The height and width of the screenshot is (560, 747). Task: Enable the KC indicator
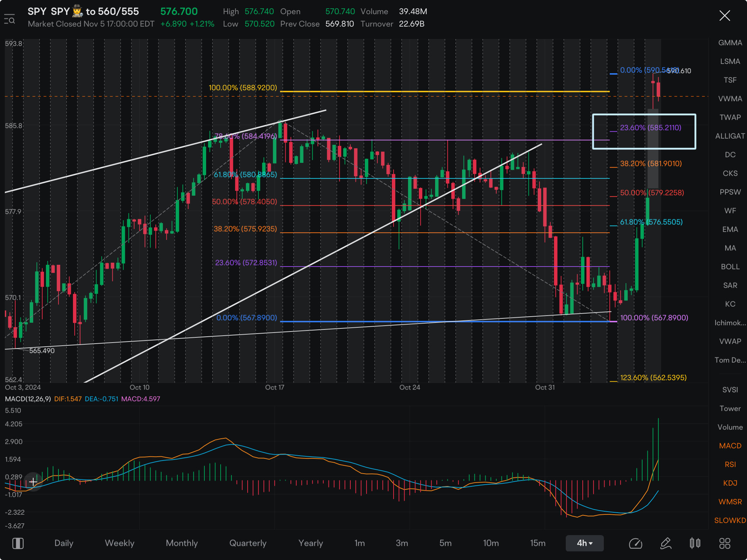pos(730,304)
